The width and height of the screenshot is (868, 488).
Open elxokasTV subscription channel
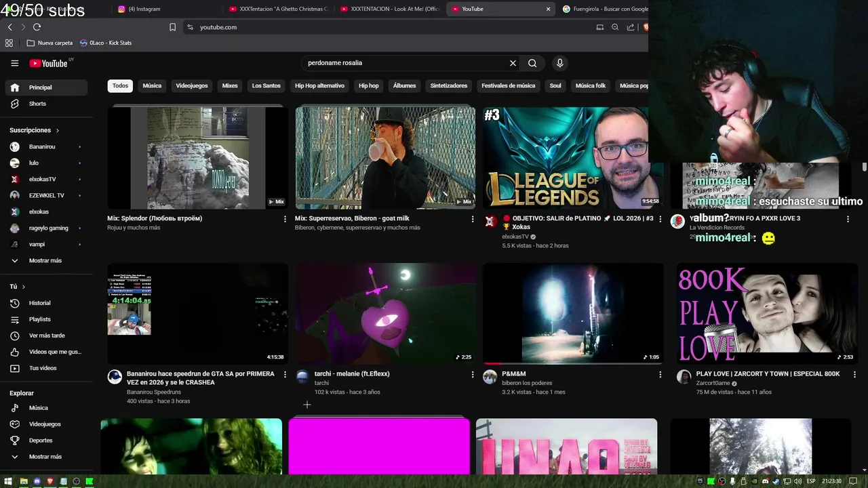tap(46, 179)
